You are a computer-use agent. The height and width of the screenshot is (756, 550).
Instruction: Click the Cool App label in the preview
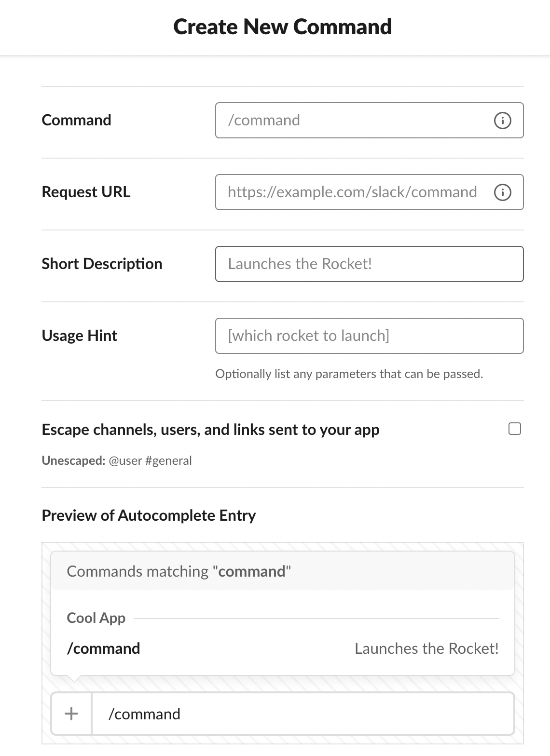(96, 618)
